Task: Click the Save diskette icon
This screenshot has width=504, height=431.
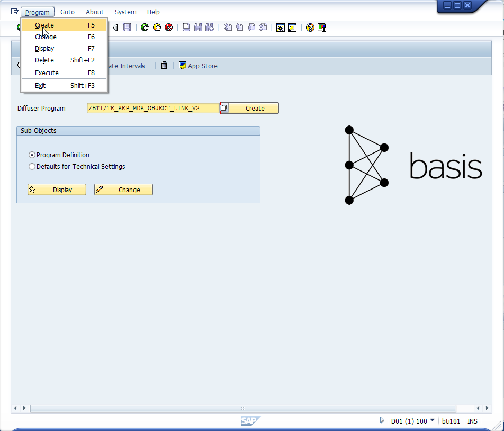Action: click(x=127, y=28)
